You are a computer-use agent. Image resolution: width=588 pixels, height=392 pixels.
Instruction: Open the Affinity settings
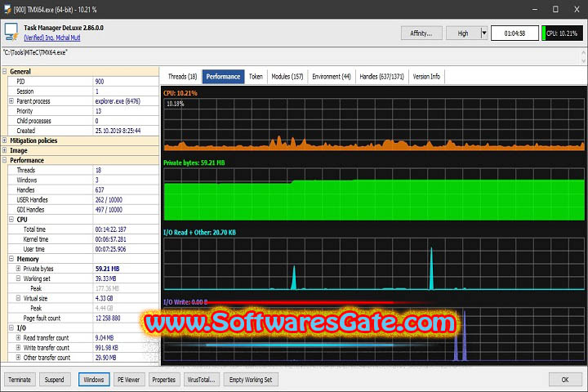pyautogui.click(x=421, y=33)
